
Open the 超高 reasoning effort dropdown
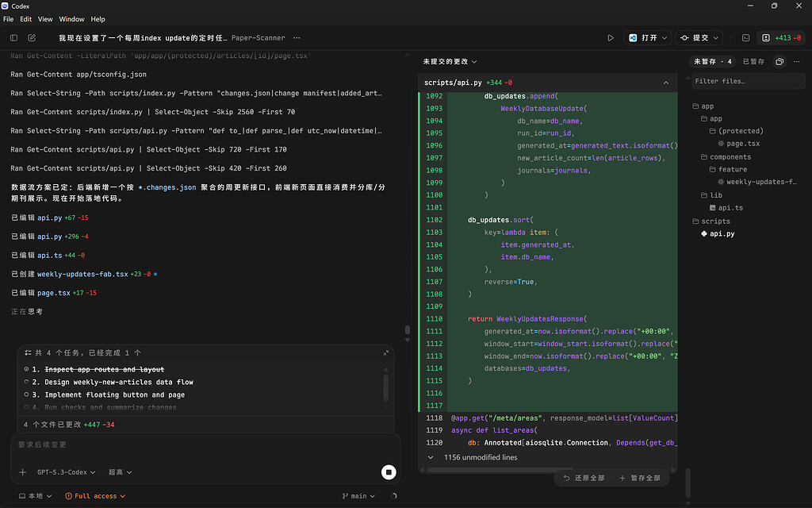click(121, 472)
